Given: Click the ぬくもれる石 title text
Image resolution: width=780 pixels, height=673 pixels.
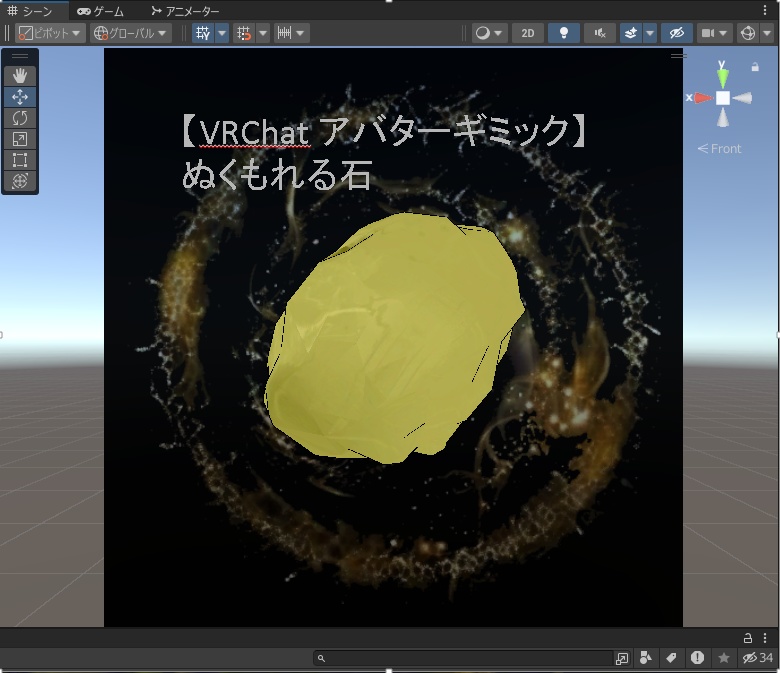Looking at the screenshot, I should tap(277, 175).
